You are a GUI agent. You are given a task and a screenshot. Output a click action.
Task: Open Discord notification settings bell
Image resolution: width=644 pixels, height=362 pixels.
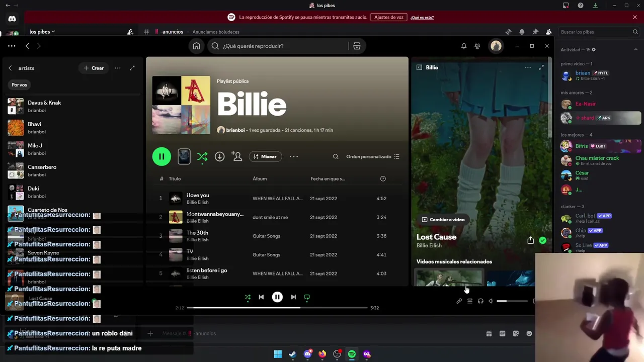522,32
